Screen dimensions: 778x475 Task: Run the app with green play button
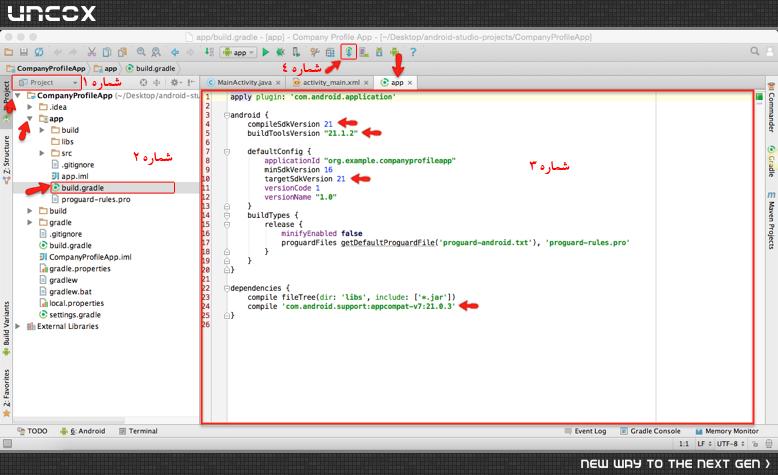pyautogui.click(x=265, y=52)
